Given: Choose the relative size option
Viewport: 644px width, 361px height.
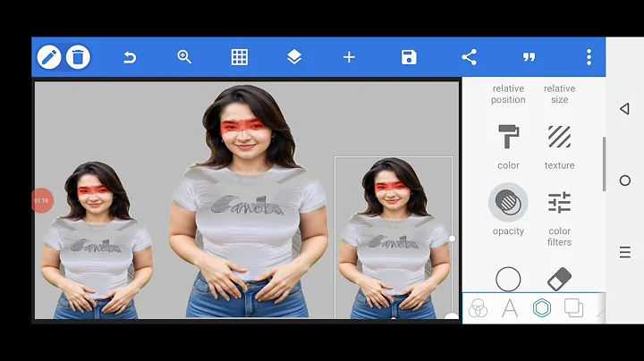Looking at the screenshot, I should (559, 94).
